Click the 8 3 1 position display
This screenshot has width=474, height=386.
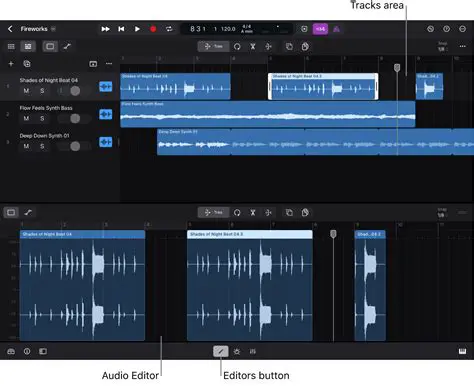click(x=198, y=29)
